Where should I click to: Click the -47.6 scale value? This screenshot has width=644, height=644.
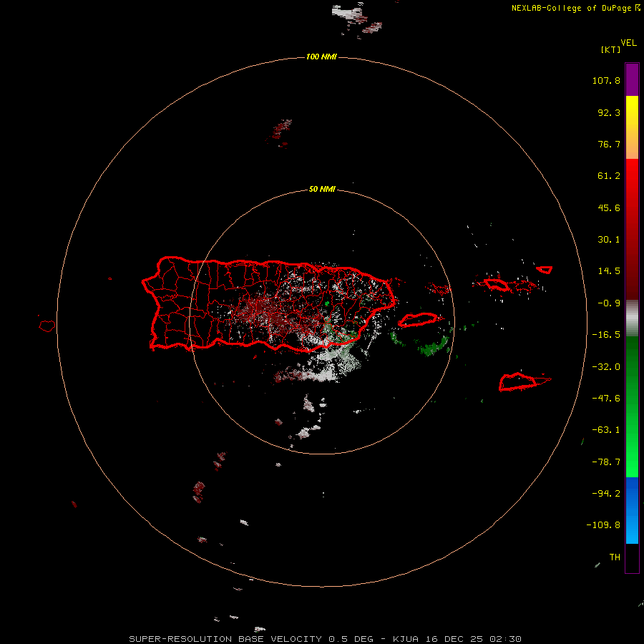606,399
